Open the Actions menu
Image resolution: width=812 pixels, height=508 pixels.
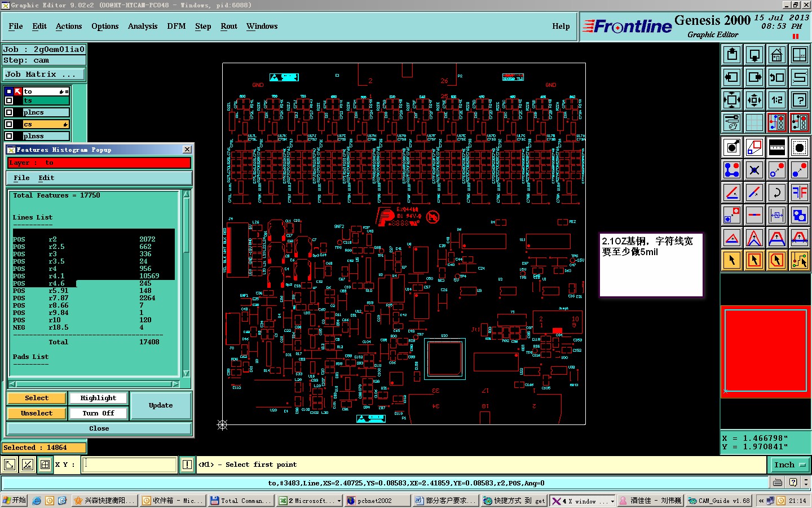(69, 26)
